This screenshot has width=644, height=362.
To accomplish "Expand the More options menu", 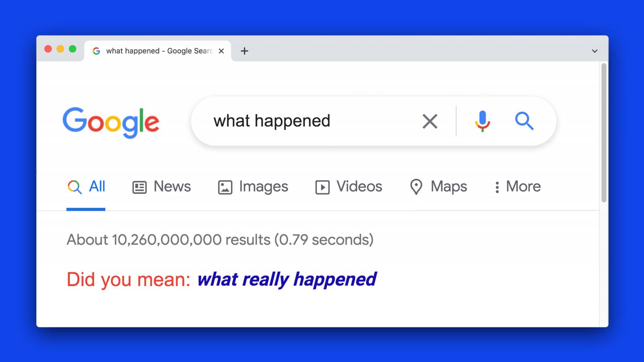I will [518, 187].
